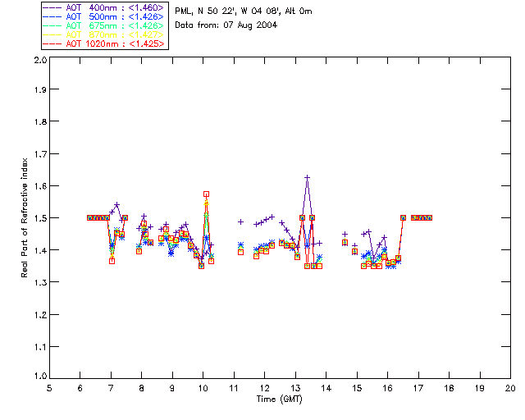Viewport: 525px width, 420px height.
Task: Click the 1.5 y-axis label
Action: pos(40,218)
